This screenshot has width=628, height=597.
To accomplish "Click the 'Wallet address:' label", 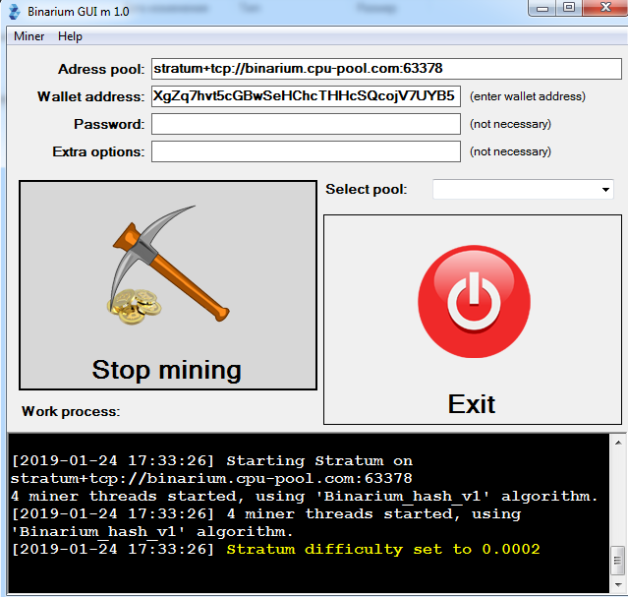I will click(91, 97).
